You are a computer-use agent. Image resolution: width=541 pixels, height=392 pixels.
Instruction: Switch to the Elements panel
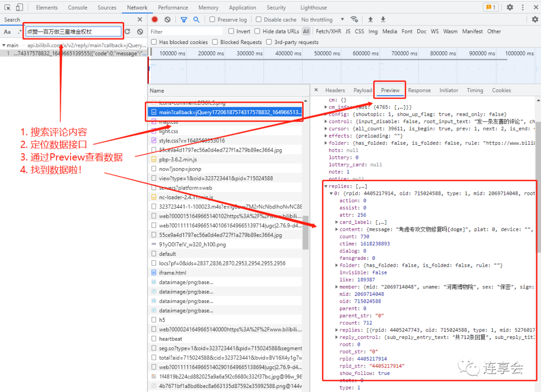click(47, 7)
